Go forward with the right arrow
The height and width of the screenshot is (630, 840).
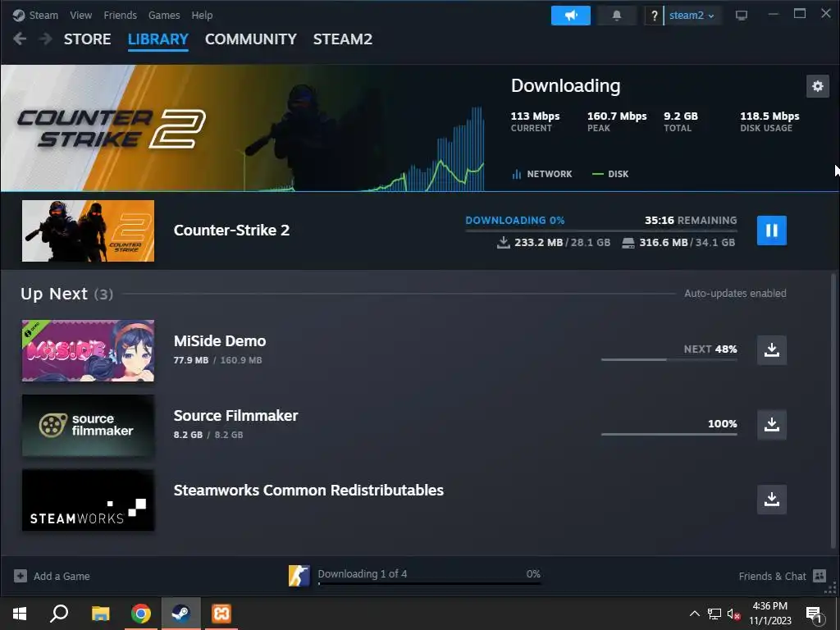[x=46, y=39]
